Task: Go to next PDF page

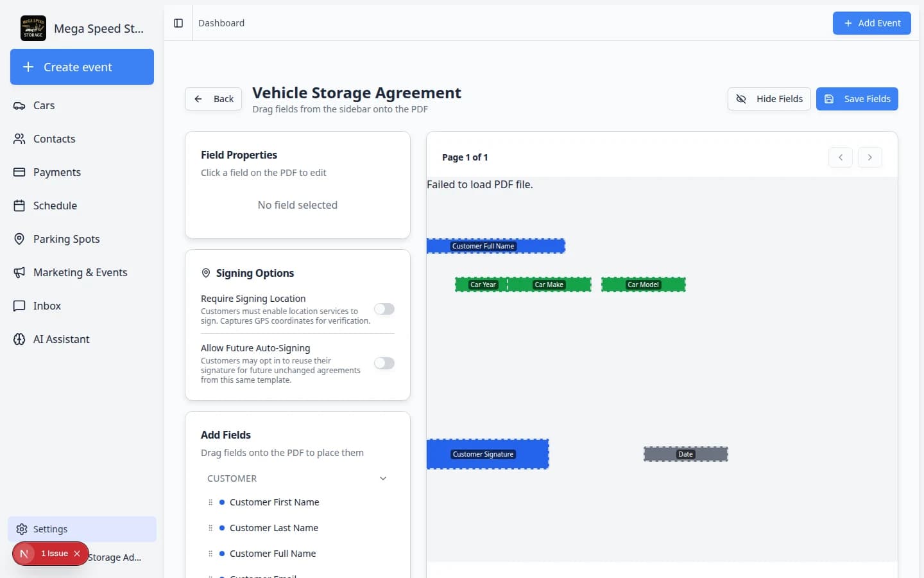Action: (870, 157)
